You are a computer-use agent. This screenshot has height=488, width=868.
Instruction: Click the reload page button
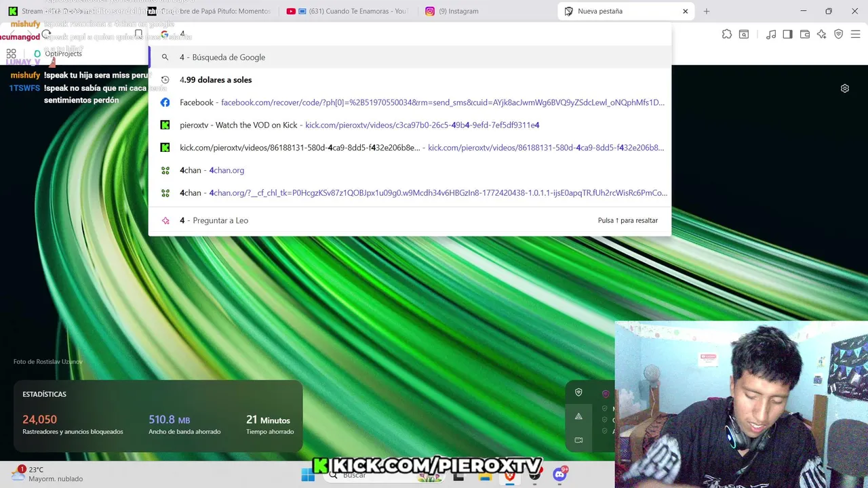pos(46,35)
